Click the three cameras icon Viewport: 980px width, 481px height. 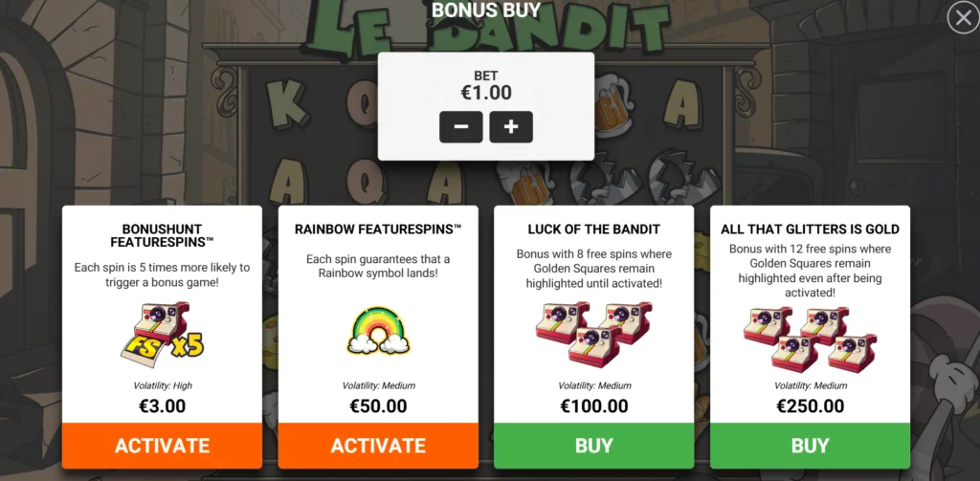pos(593,333)
